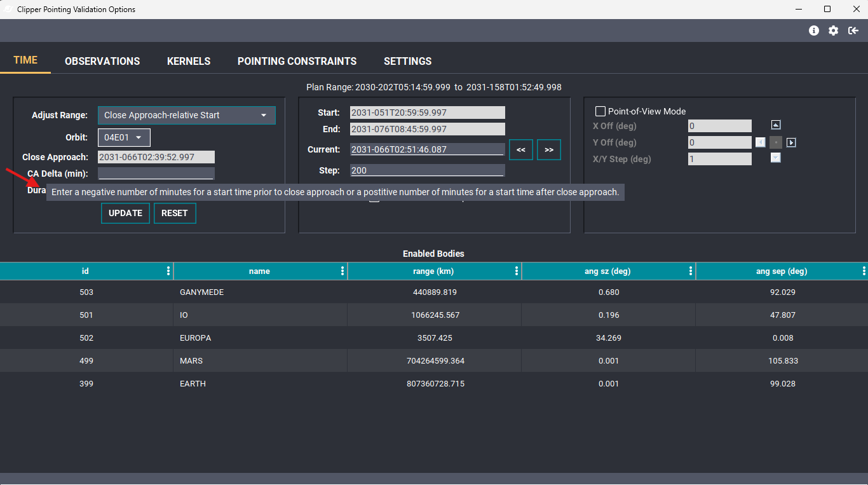Screen dimensions: 868x485
Task: Expand the Adjust Range dropdown
Action: coord(187,115)
